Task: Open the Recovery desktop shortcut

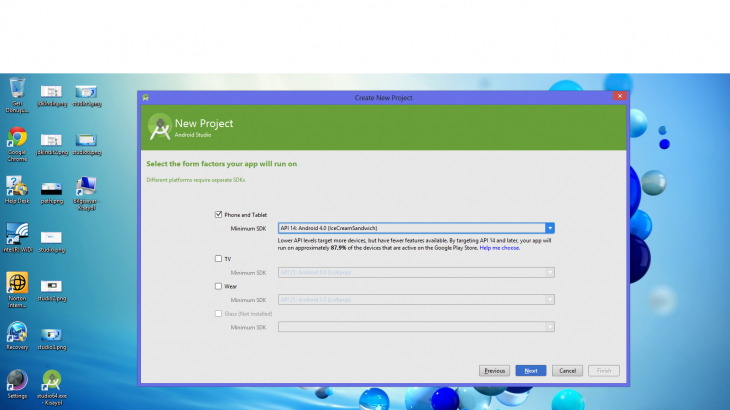Action: 17,332
